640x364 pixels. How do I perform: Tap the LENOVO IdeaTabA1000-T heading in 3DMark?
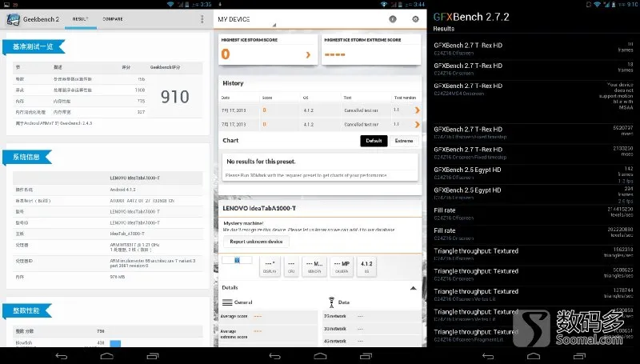pos(259,208)
